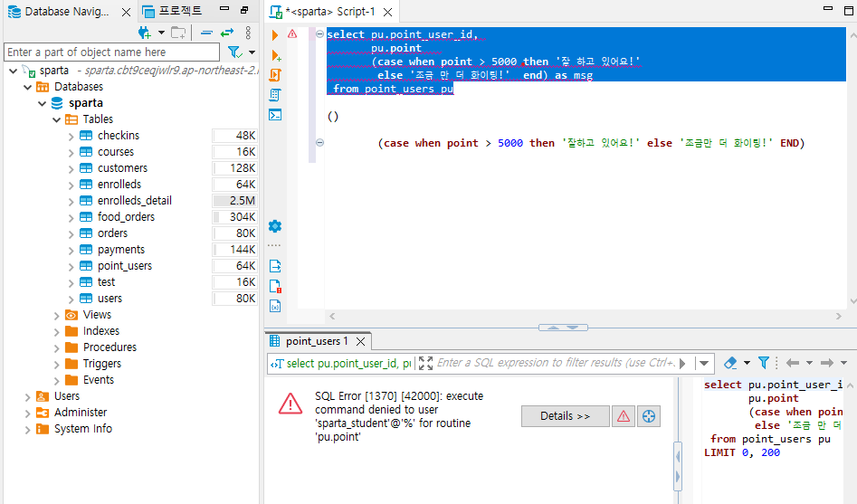Apply filter with the play arrow

coord(682,363)
